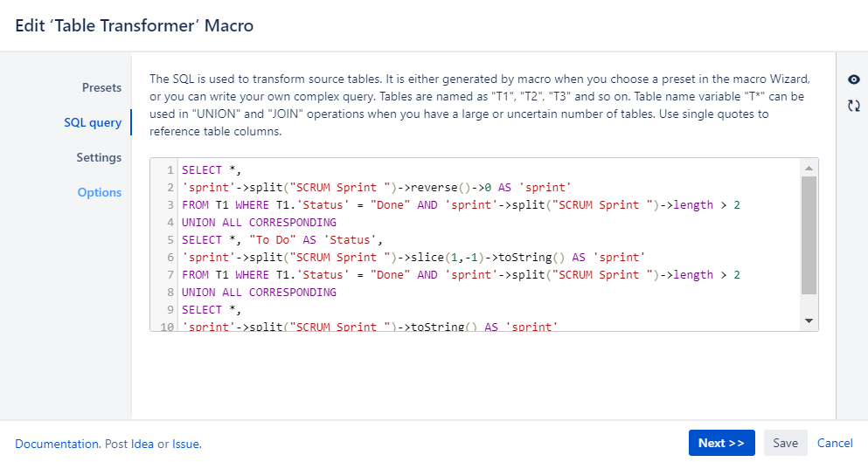Place cursor on SQL line 1 SELECT
Screen dimensions: 868x462
202,170
